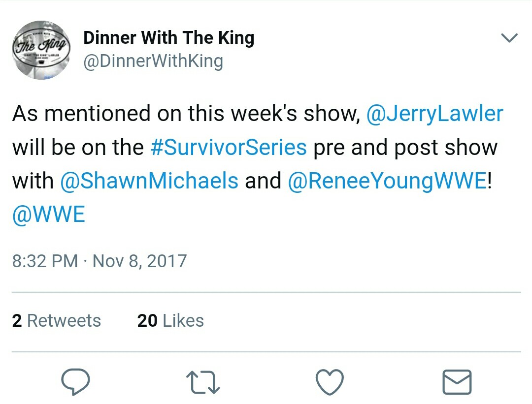Viewport: 532px width, 404px height.
Task: Click the words "will be on the"
Action: [78, 147]
